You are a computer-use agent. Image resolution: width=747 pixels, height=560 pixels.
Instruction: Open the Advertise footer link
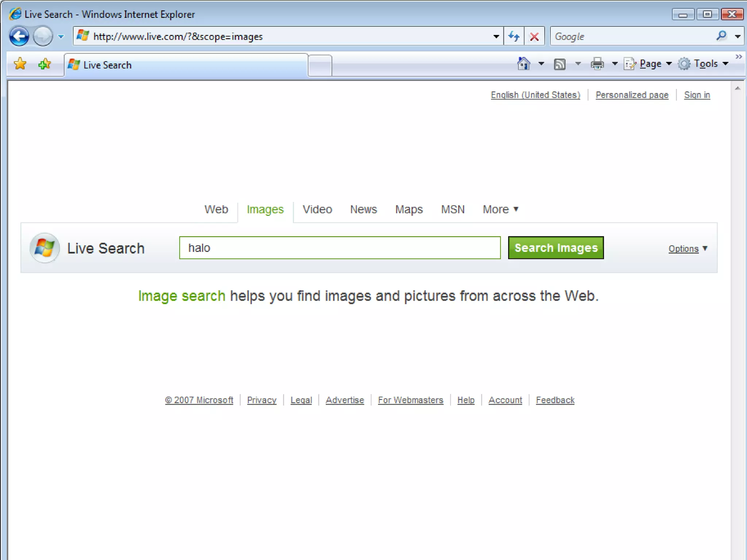coord(345,400)
